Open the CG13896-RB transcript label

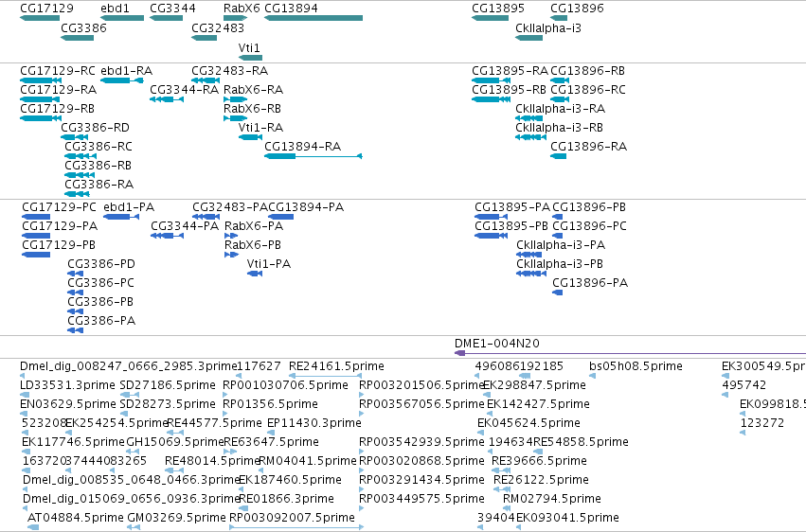click(x=587, y=70)
